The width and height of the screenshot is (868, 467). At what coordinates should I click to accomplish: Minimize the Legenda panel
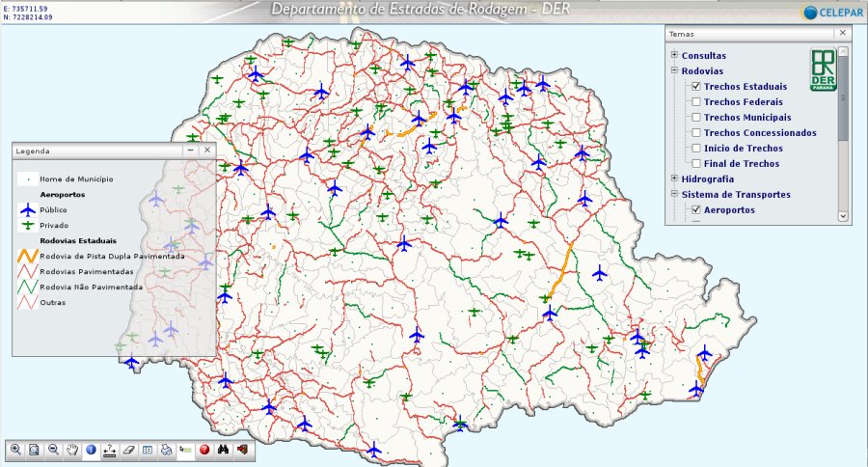[190, 151]
